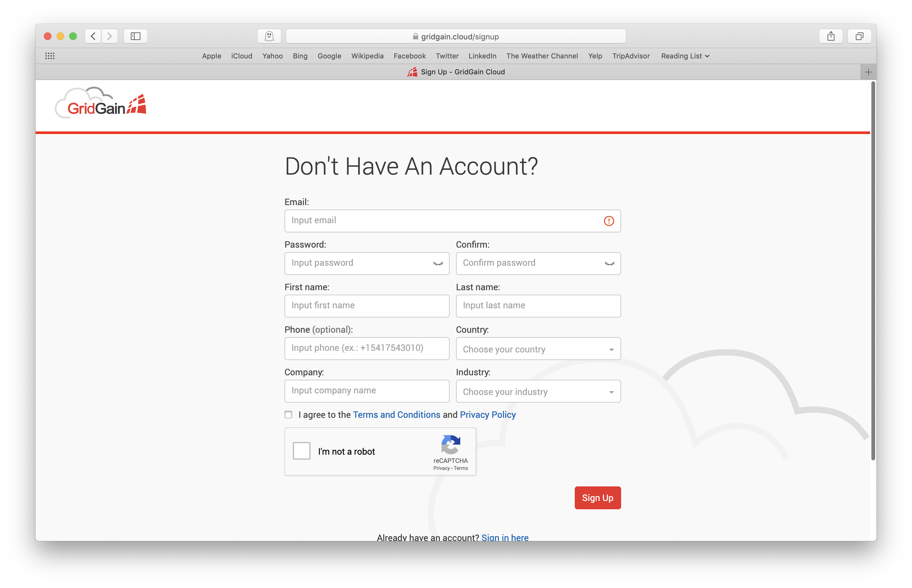The height and width of the screenshot is (588, 912).
Task: Click the Safari back arrow button
Action: click(93, 36)
